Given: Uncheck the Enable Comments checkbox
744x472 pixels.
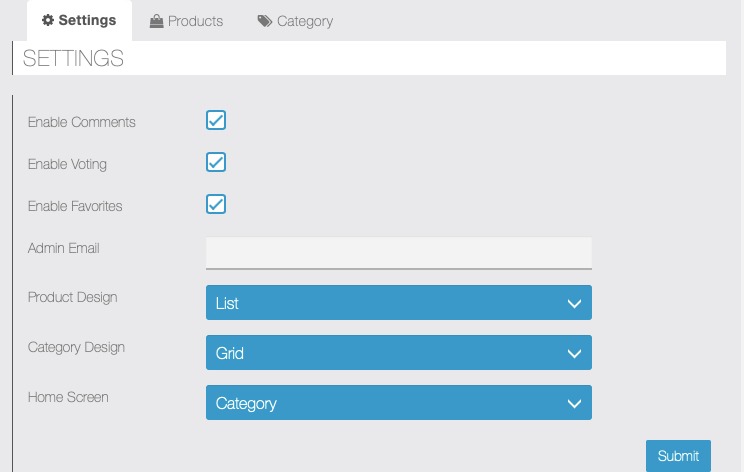Looking at the screenshot, I should (216, 120).
